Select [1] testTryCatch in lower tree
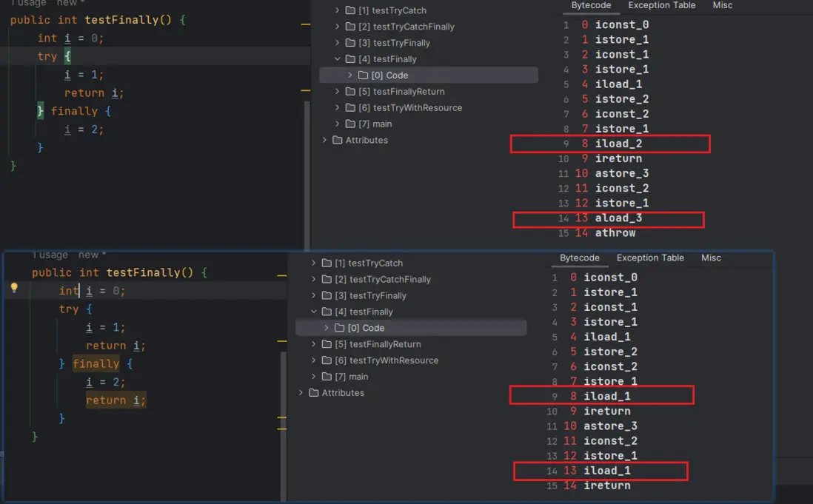This screenshot has height=504, width=813. coord(369,263)
